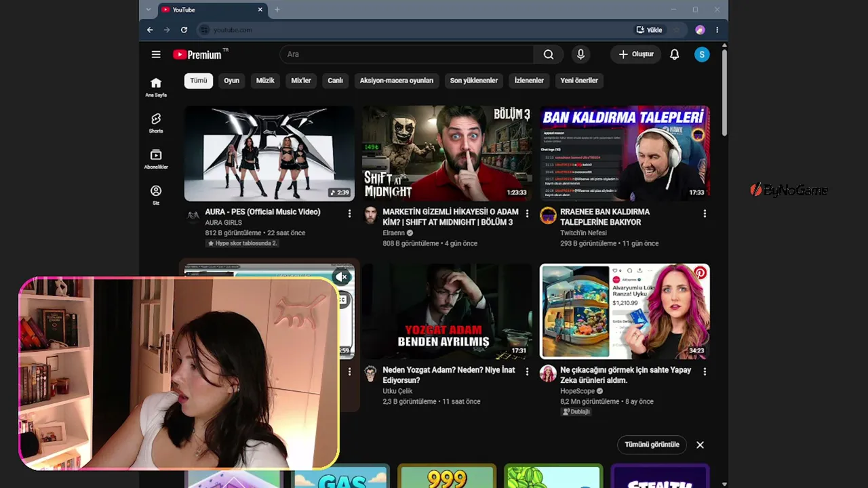The width and height of the screenshot is (868, 488).
Task: Open the HopeScope channel avatar
Action: (x=548, y=373)
